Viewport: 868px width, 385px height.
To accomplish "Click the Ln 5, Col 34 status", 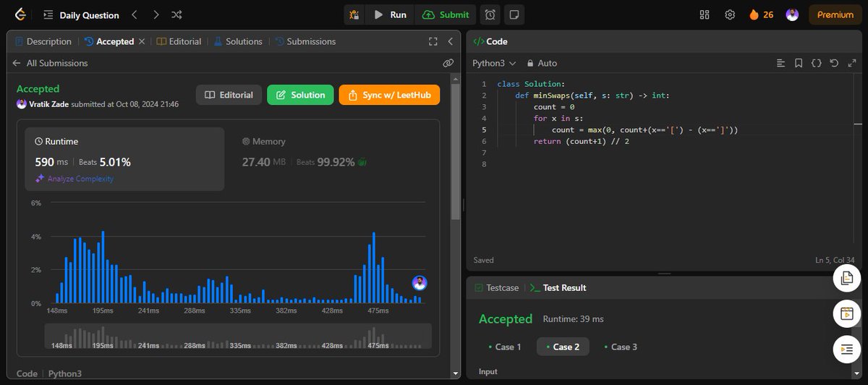I will [836, 260].
